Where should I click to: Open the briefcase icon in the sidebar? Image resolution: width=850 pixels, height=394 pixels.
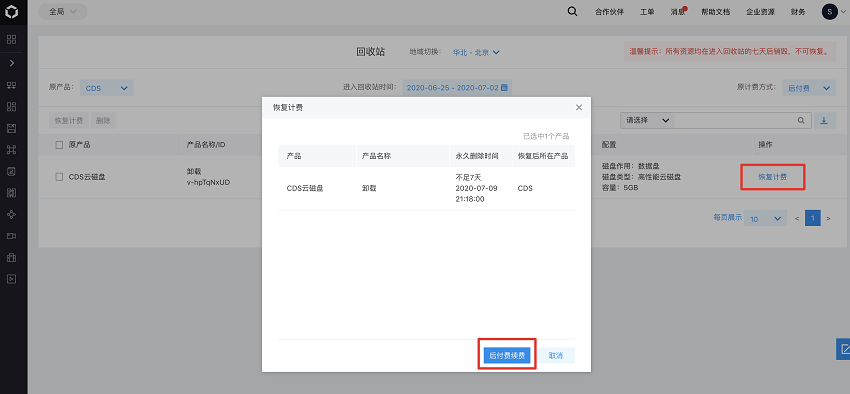click(11, 257)
